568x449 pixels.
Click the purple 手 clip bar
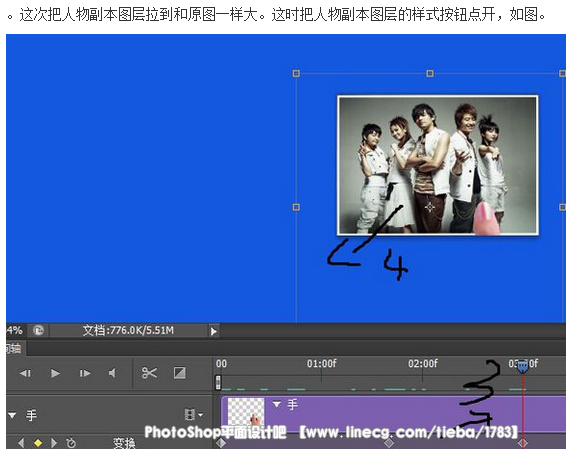394,414
